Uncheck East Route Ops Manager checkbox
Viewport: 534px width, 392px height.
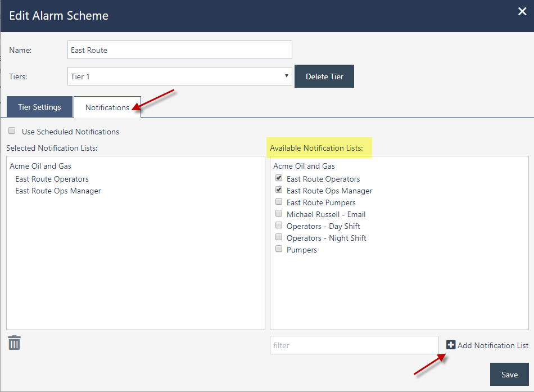(279, 190)
